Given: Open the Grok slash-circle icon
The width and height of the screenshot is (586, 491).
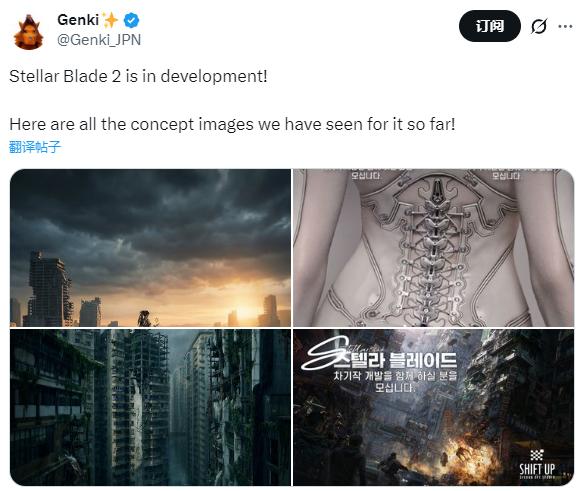Looking at the screenshot, I should pyautogui.click(x=539, y=26).
